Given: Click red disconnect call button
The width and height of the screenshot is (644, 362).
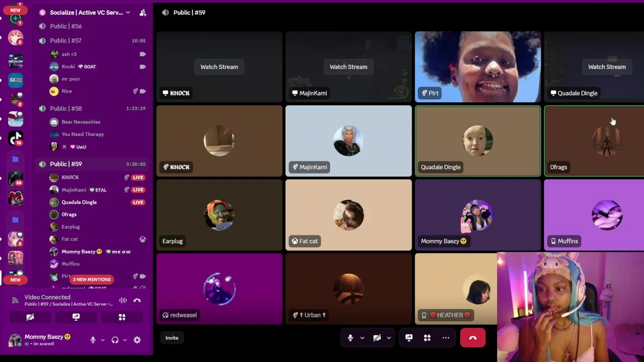Looking at the screenshot, I should [472, 338].
